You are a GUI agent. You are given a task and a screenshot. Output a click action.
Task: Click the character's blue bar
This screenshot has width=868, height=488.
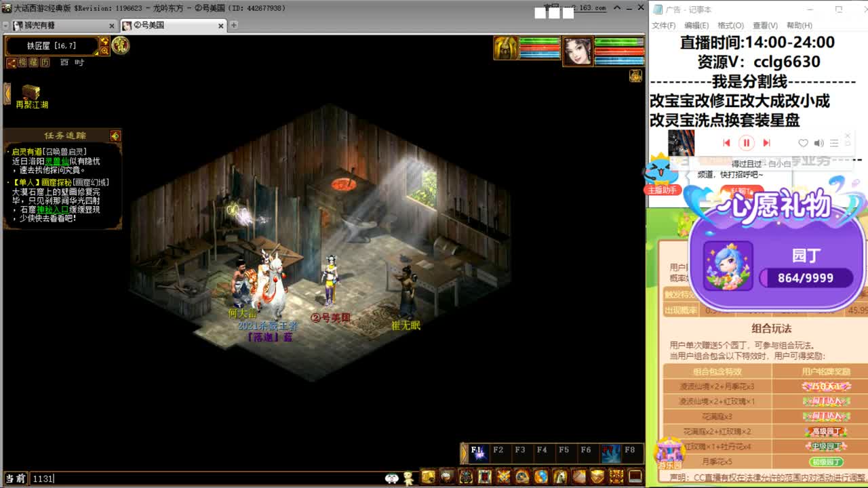click(618, 61)
